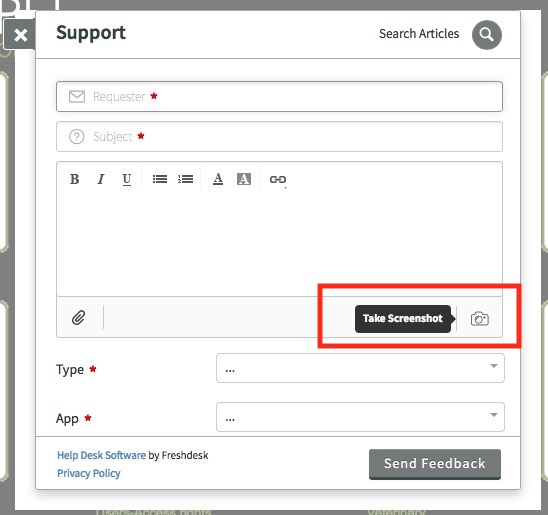
Task: Expand the Type dropdown
Action: pyautogui.click(x=360, y=368)
